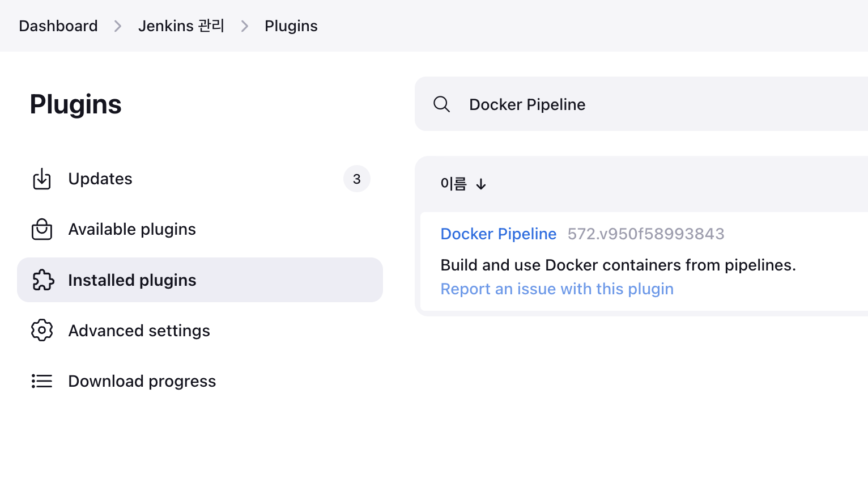Image resolution: width=868 pixels, height=482 pixels.
Task: Click the Updates count badge 3
Action: pos(357,179)
